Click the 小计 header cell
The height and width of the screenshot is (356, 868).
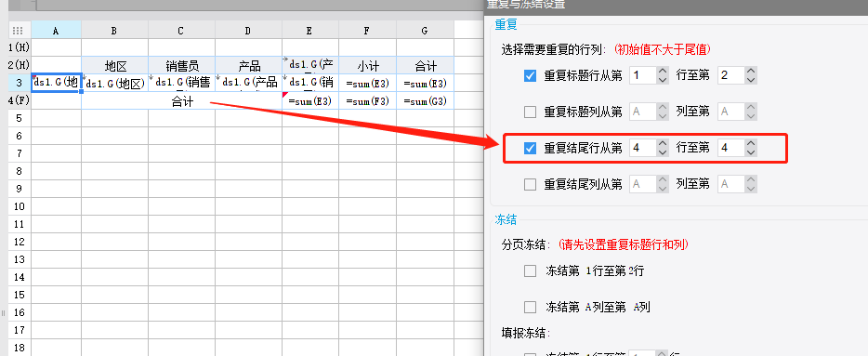368,65
